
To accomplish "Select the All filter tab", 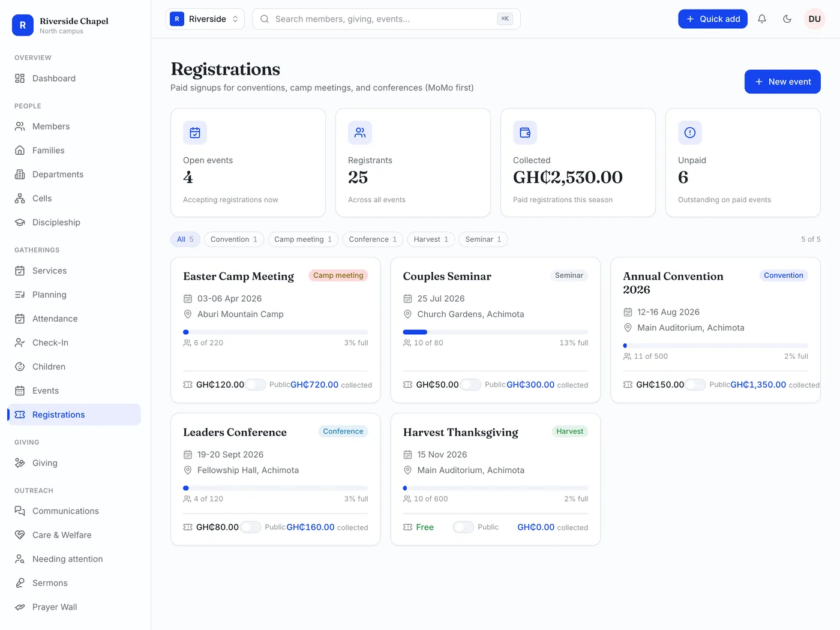I will click(185, 239).
